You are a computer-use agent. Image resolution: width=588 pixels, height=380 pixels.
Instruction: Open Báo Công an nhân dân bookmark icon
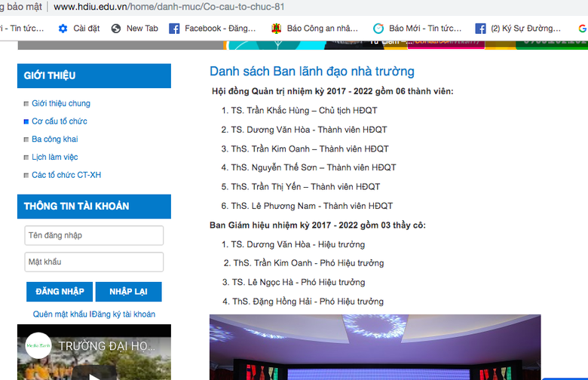tap(277, 29)
